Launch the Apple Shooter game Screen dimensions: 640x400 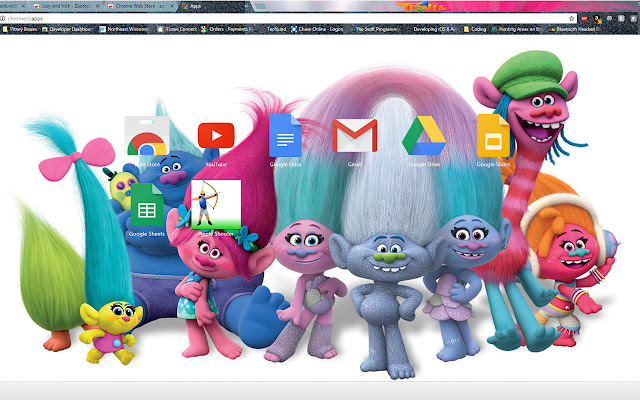[x=216, y=205]
